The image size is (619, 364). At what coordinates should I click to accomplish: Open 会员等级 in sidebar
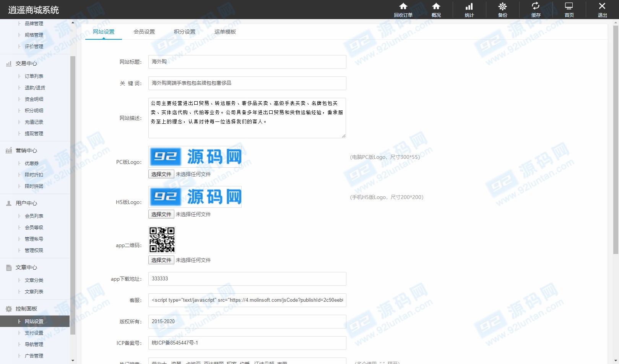(x=34, y=228)
